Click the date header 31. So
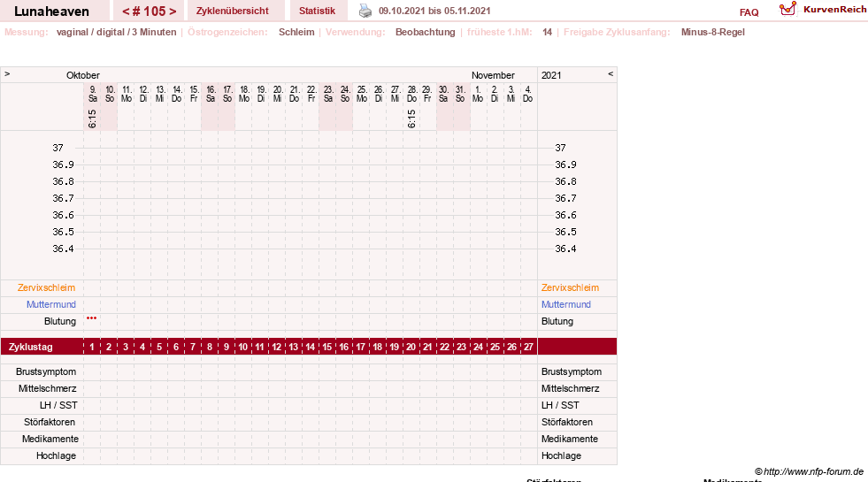This screenshot has width=868, height=482. click(460, 94)
